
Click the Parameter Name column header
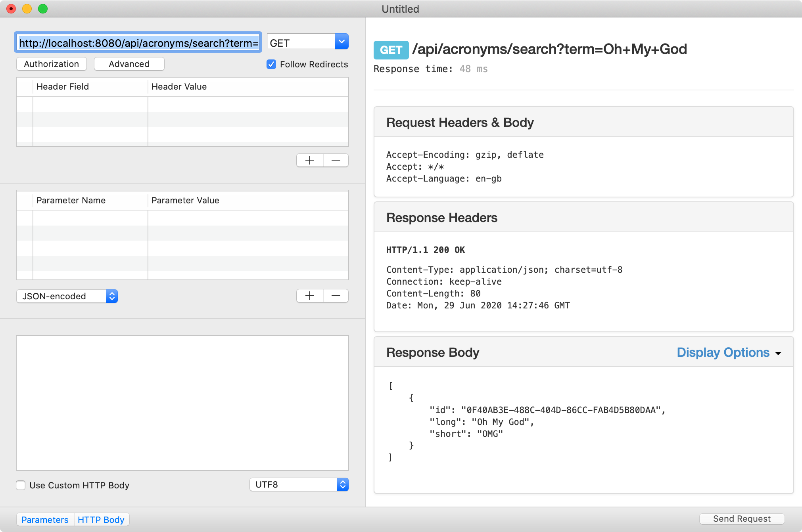coord(90,200)
